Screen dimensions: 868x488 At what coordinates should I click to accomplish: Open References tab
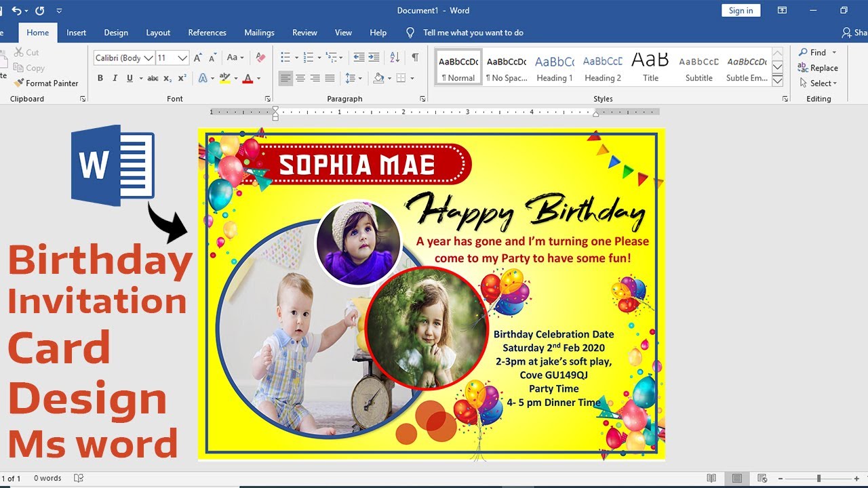(208, 33)
